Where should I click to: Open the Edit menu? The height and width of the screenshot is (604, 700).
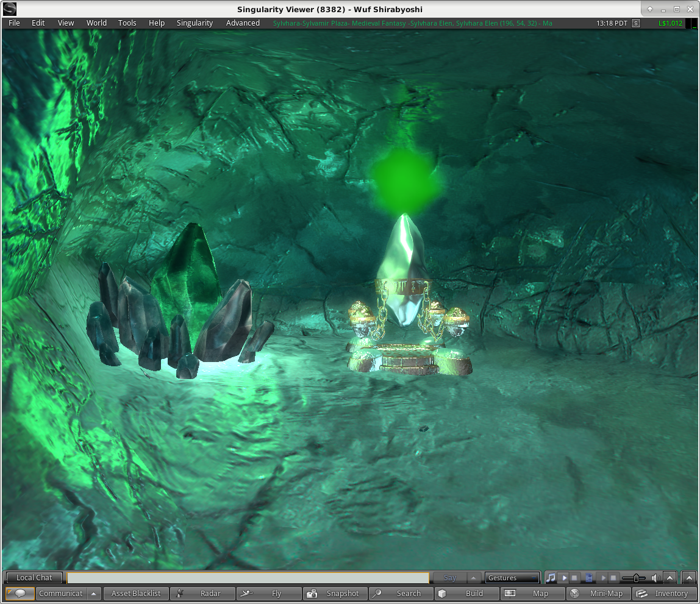38,23
